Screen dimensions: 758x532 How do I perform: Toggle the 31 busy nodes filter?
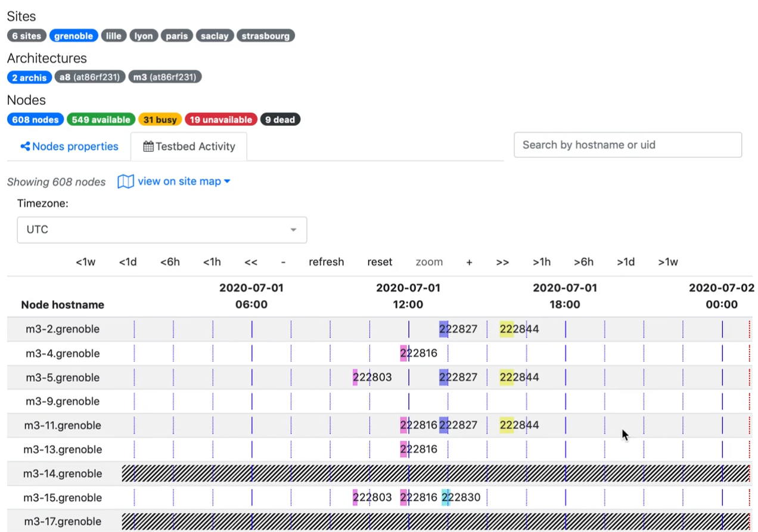(160, 120)
